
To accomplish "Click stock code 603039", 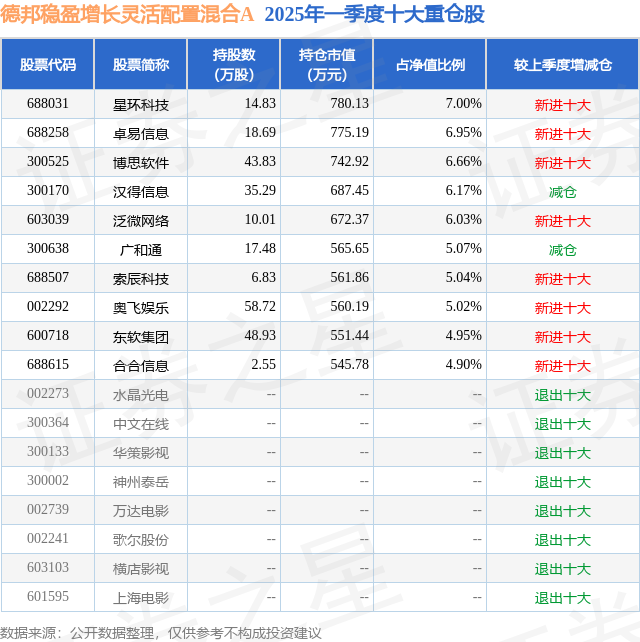I will (x=47, y=219).
